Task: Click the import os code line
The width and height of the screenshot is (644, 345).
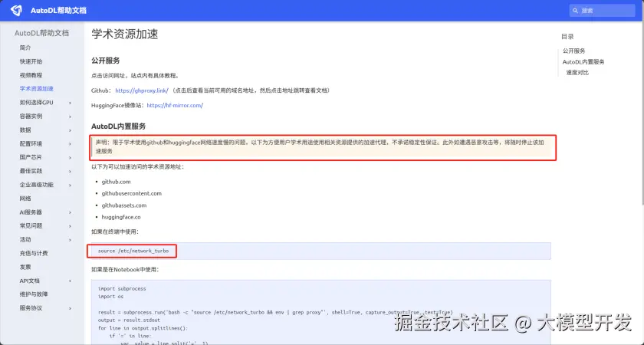Action: [x=110, y=297]
